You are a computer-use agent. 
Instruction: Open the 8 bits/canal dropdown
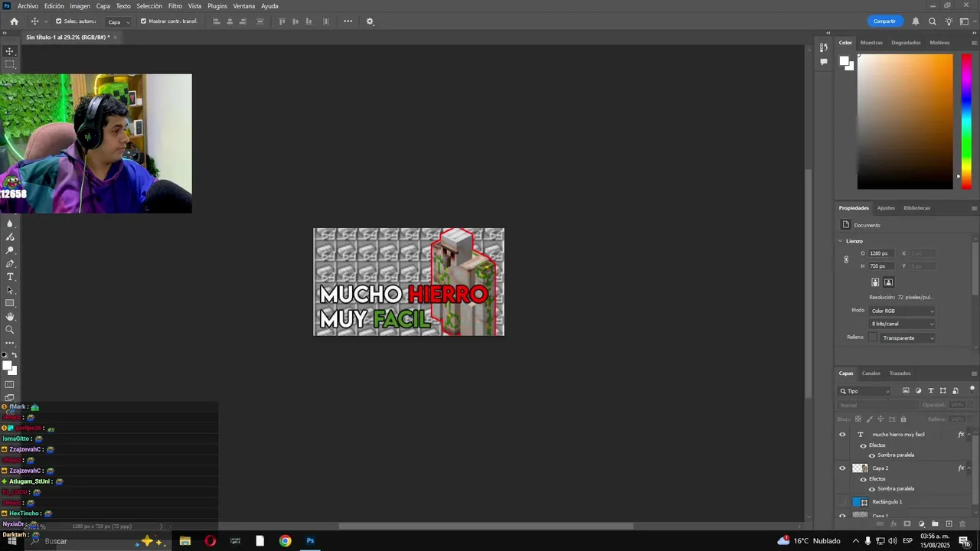[x=902, y=324]
